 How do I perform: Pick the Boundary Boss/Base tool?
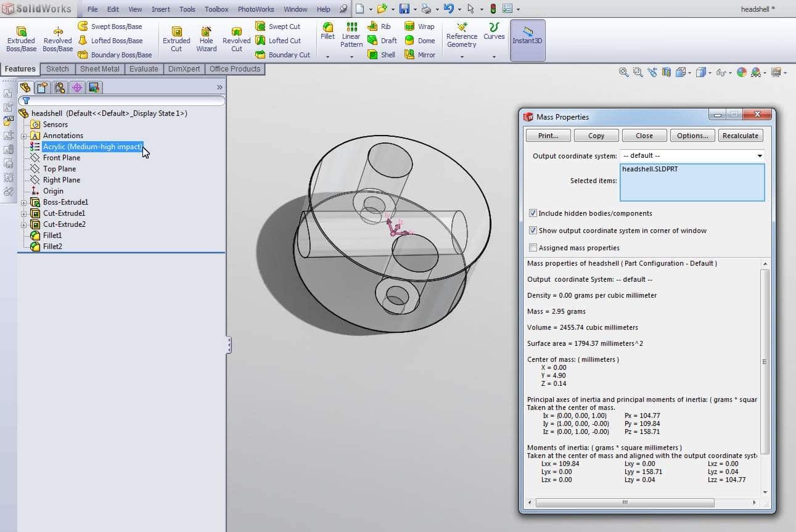[x=115, y=55]
